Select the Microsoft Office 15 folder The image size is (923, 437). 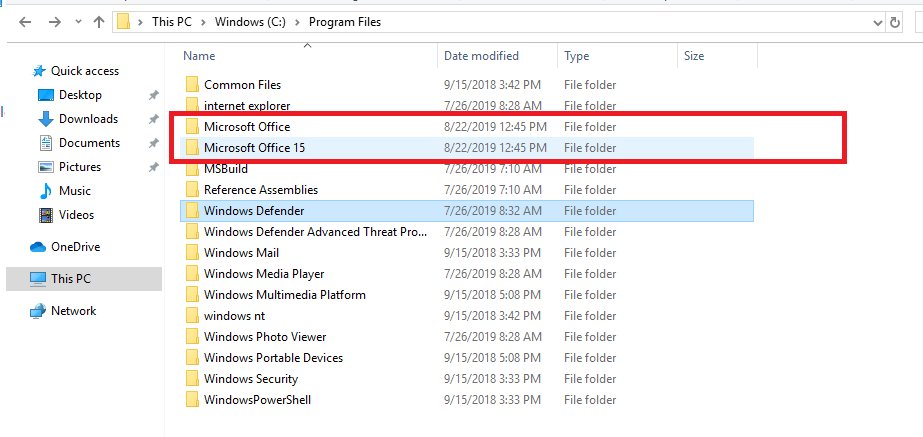pyautogui.click(x=467, y=148)
